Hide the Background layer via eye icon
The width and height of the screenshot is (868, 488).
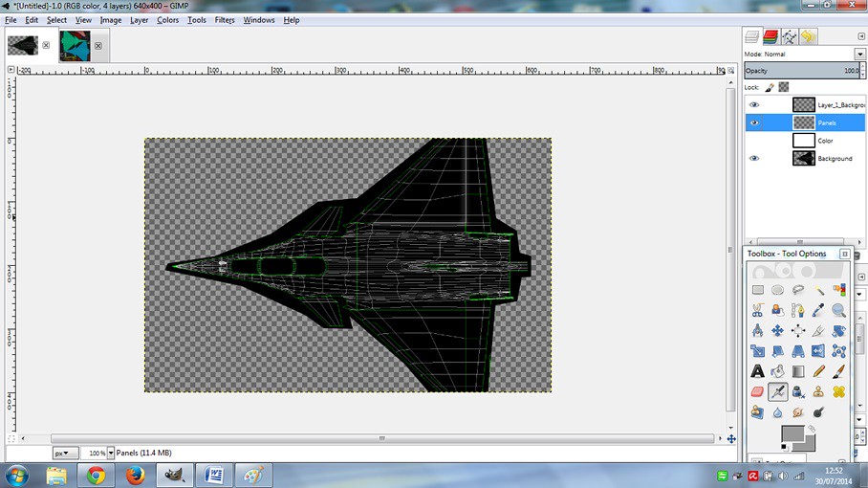(x=754, y=159)
